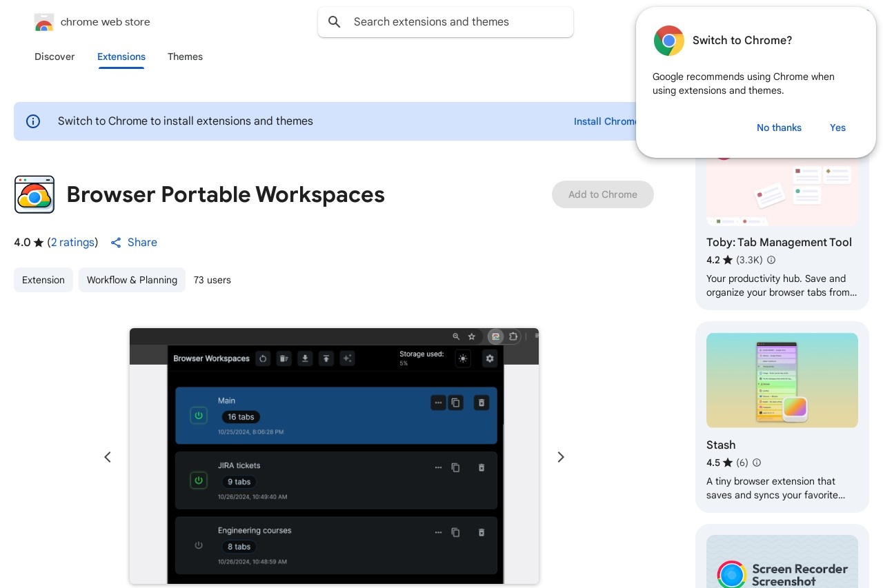
Task: Open the 2 ratings link
Action: (72, 243)
